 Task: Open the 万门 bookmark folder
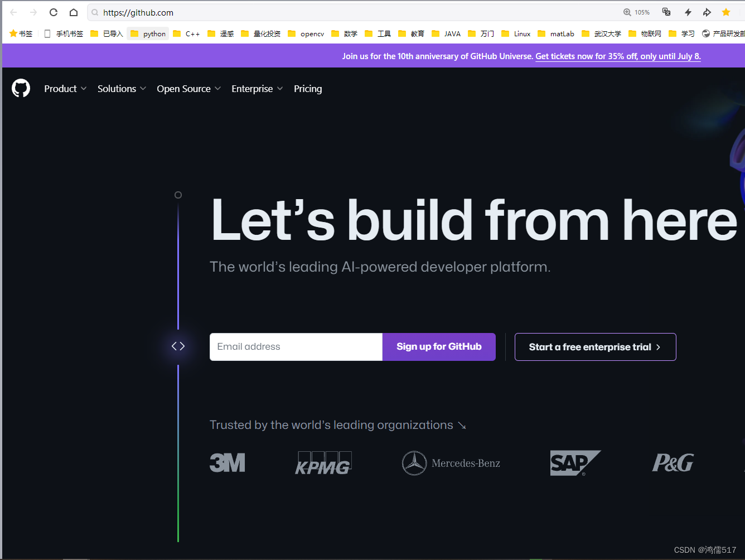point(481,33)
